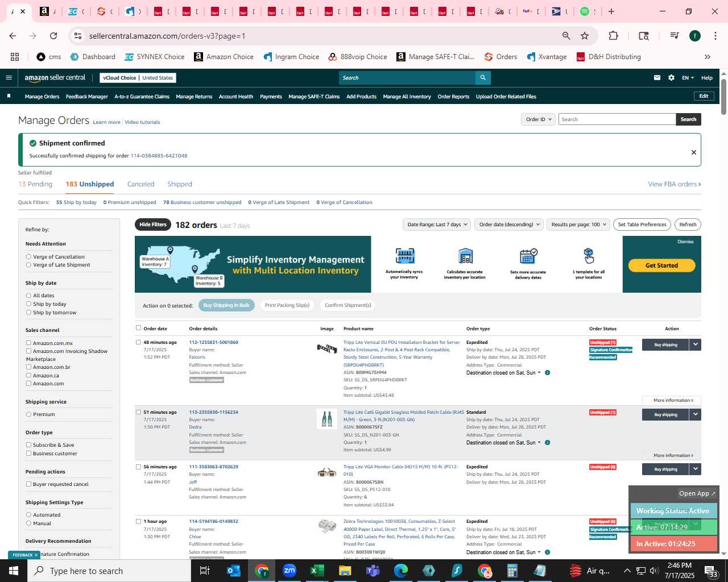Open Microsoft Teams from the taskbar
Screen dimensions: 728x582
[x=373, y=571]
